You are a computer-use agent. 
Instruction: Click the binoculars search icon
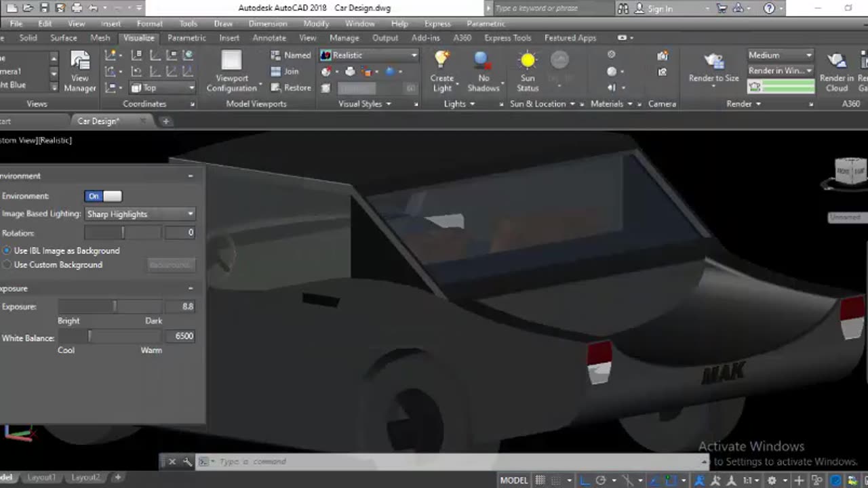coord(623,8)
